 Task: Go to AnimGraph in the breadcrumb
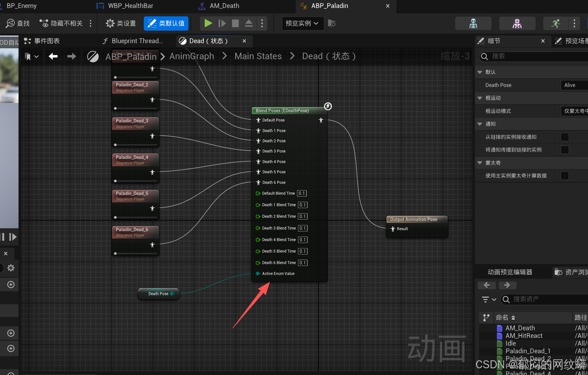pyautogui.click(x=192, y=56)
